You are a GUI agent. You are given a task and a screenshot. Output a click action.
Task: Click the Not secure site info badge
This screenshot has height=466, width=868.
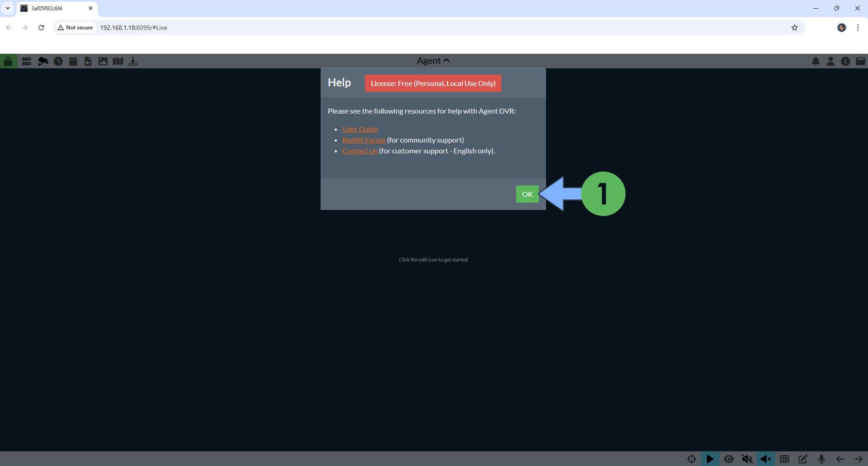coord(75,28)
